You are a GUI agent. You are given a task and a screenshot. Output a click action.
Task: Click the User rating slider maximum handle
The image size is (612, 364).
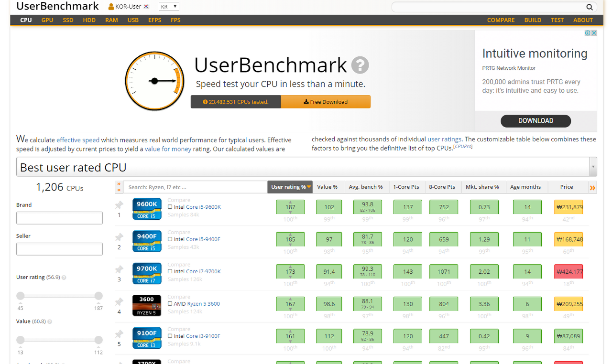(x=98, y=296)
